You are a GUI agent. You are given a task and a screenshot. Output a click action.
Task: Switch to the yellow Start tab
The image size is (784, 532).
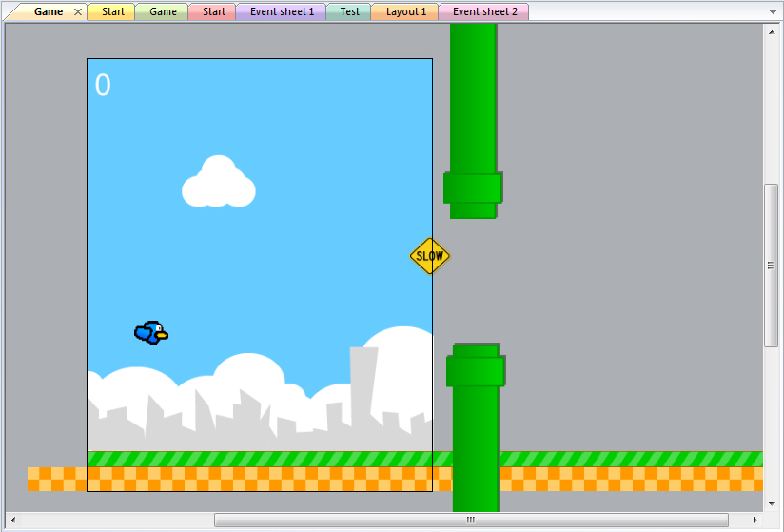tap(112, 11)
